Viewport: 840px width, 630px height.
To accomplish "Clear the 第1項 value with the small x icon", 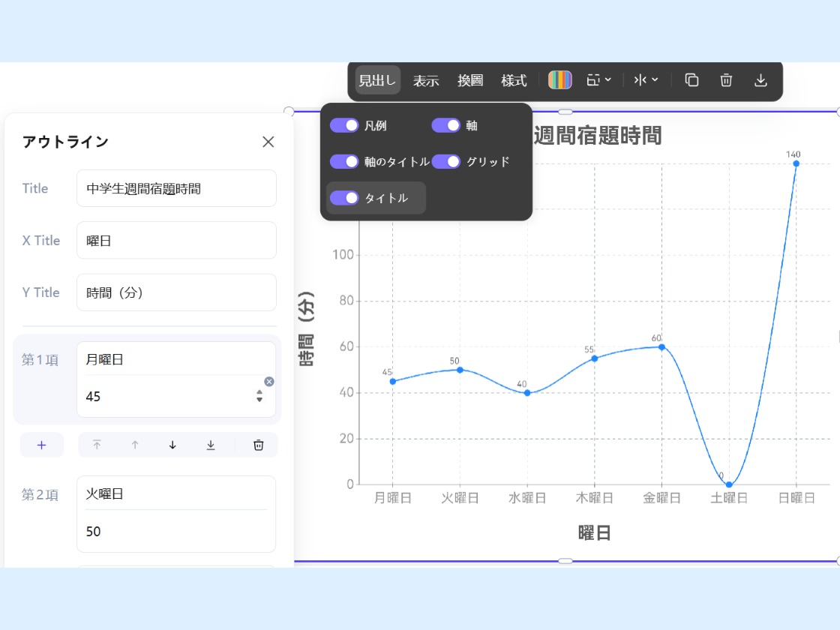I will (x=269, y=382).
